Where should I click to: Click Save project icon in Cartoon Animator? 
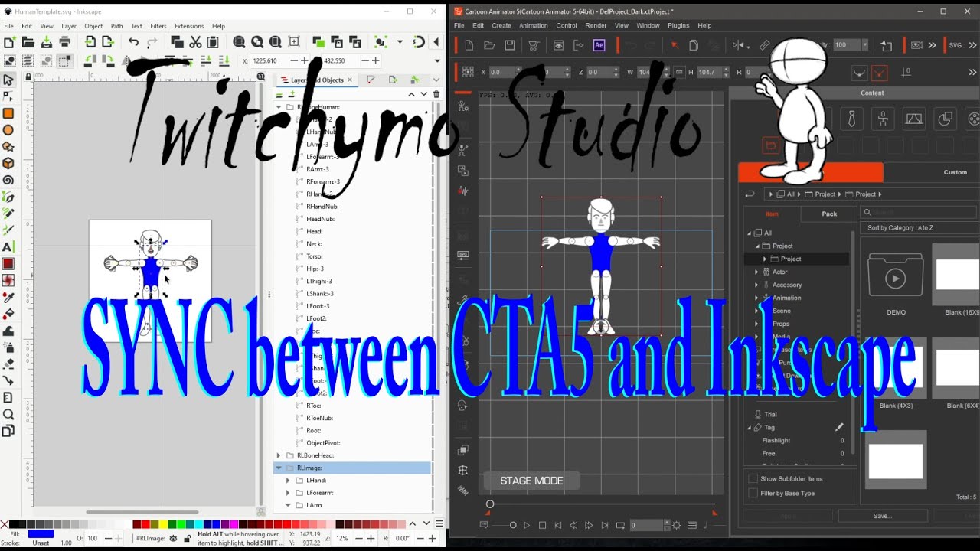[x=510, y=45]
